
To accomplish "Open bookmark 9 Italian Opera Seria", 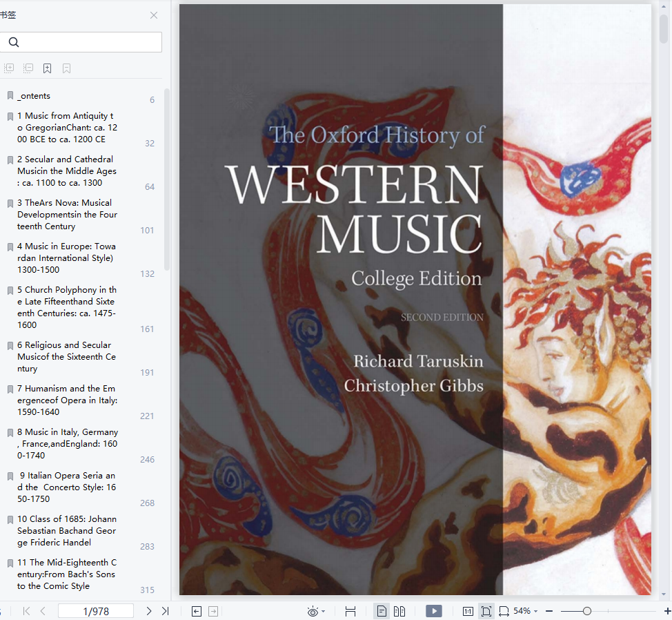I will point(66,487).
